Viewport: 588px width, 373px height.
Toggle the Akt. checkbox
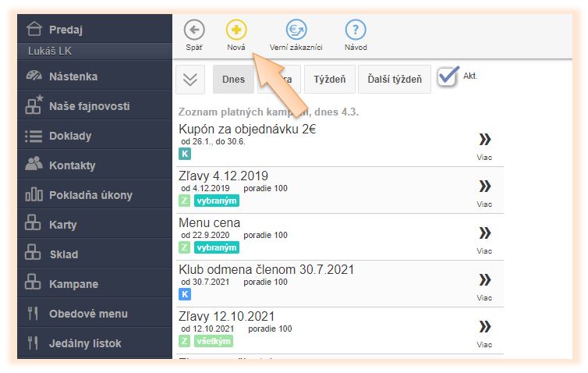[x=448, y=77]
